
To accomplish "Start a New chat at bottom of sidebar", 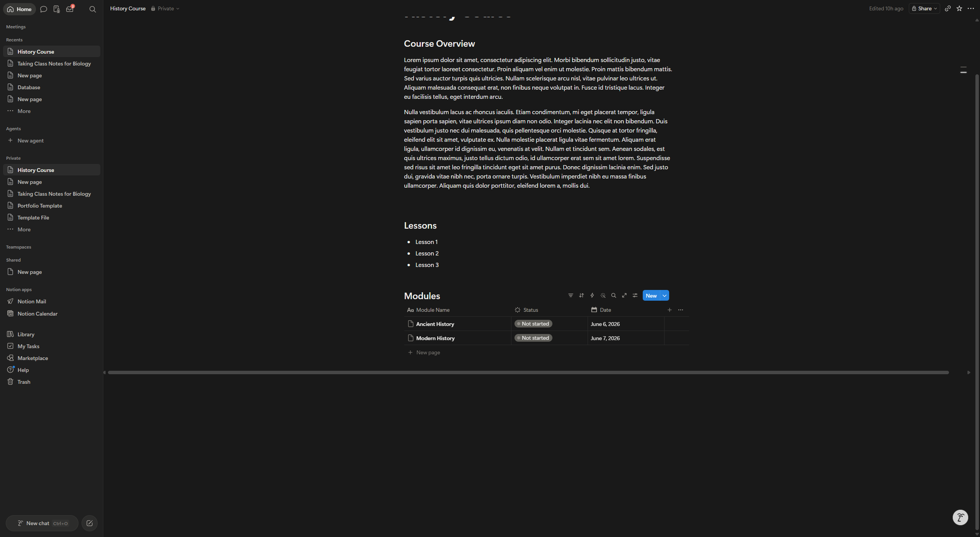I will (42, 523).
